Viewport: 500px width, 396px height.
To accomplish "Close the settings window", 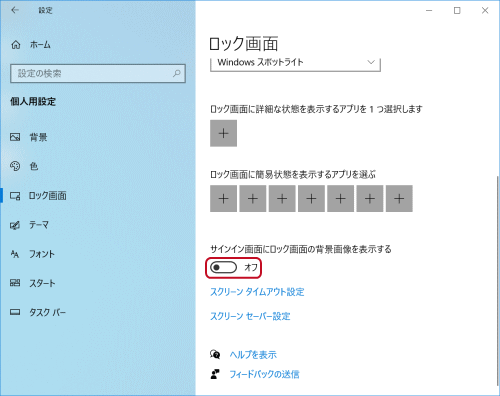I will pos(485,10).
